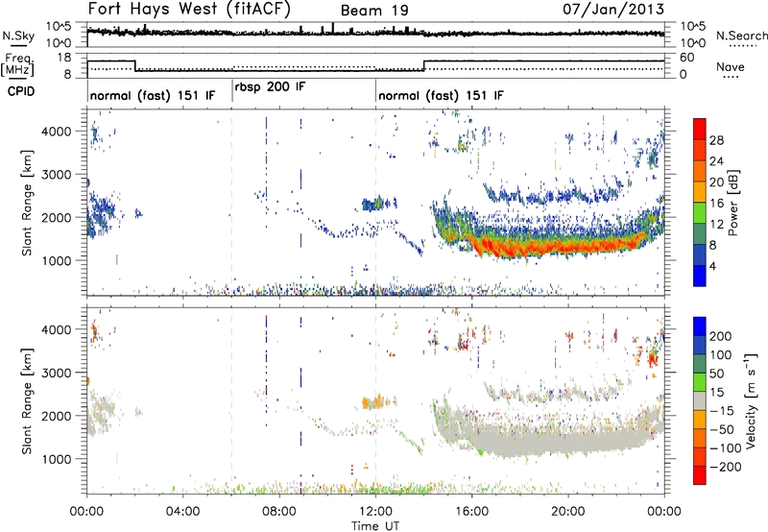Click the '08:00' time tick label
768x532 pixels.
click(x=279, y=512)
